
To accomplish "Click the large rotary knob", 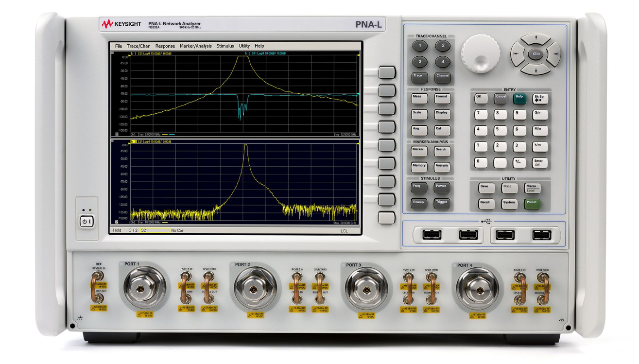I will point(480,53).
